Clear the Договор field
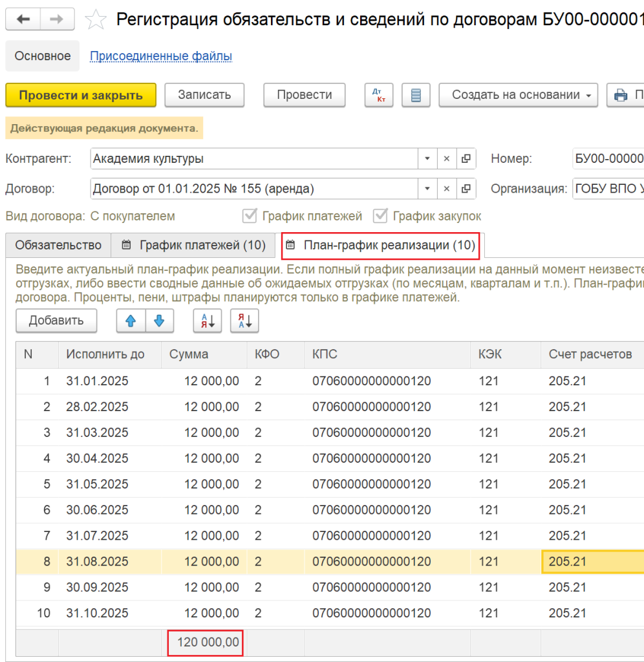The width and height of the screenshot is (644, 662). [x=446, y=189]
